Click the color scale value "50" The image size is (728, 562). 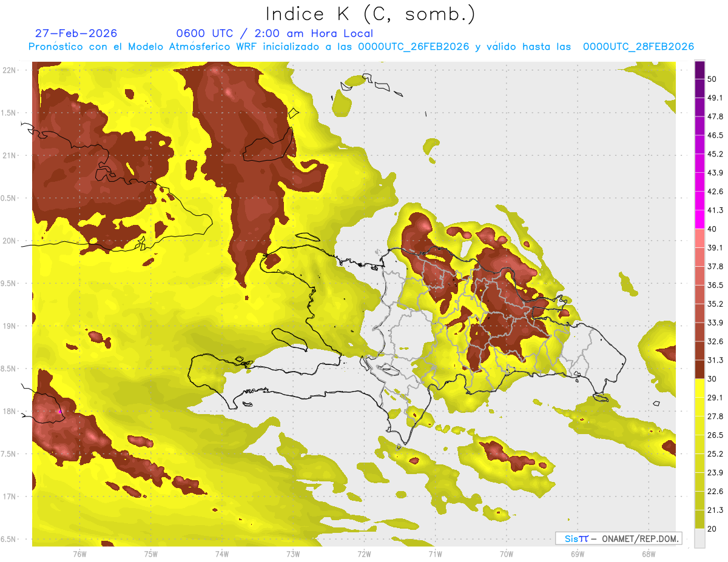point(712,79)
